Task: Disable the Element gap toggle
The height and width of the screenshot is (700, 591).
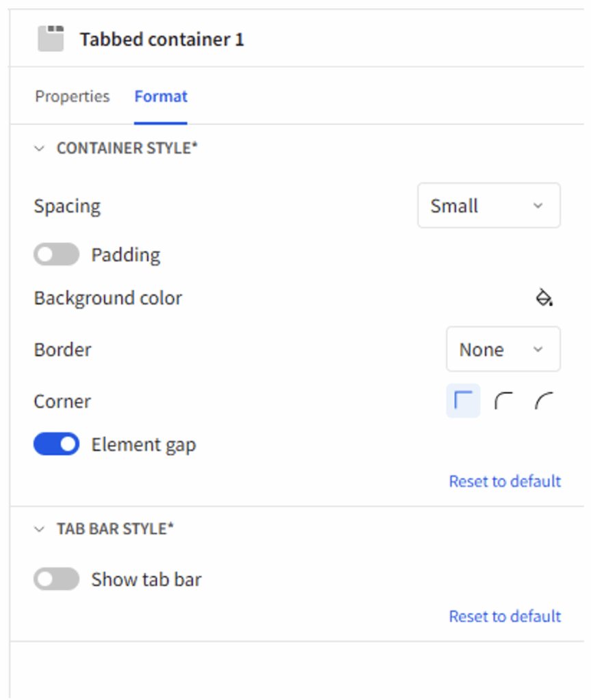Action: pyautogui.click(x=56, y=444)
